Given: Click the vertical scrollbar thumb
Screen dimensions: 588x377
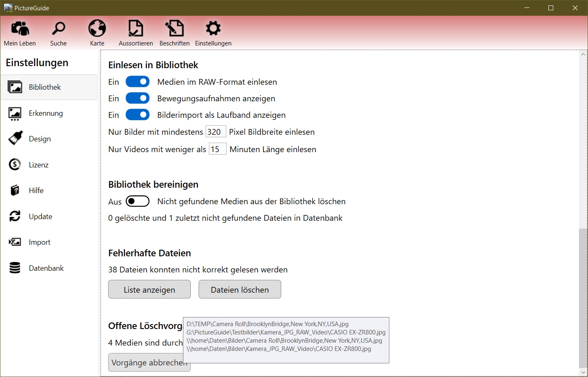Looking at the screenshot, I should click(583, 297).
